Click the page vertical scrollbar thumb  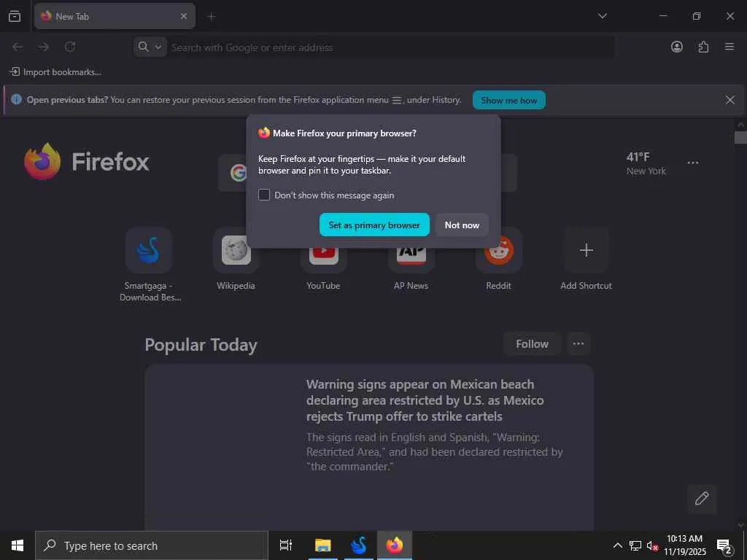pos(740,138)
